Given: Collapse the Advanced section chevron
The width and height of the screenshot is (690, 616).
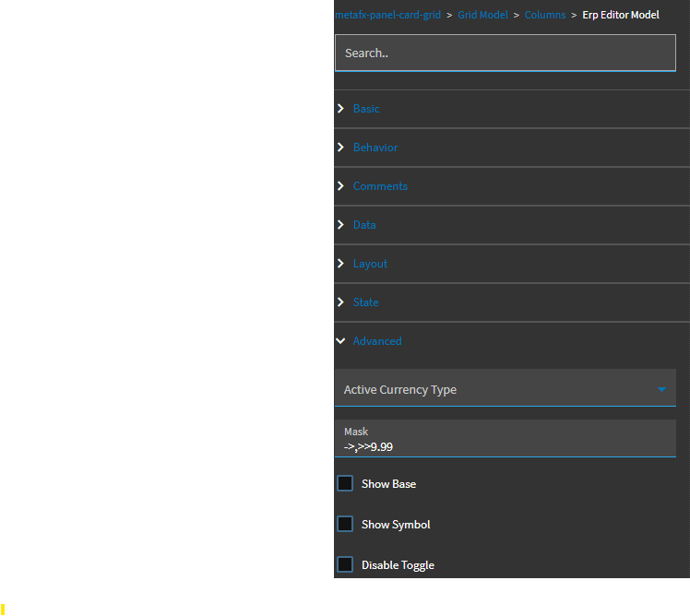Looking at the screenshot, I should [340, 341].
